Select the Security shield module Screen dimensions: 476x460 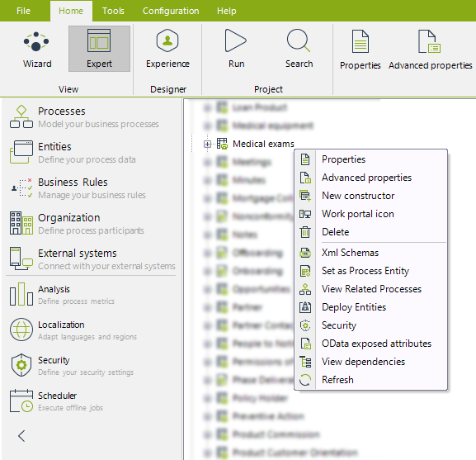click(72, 366)
